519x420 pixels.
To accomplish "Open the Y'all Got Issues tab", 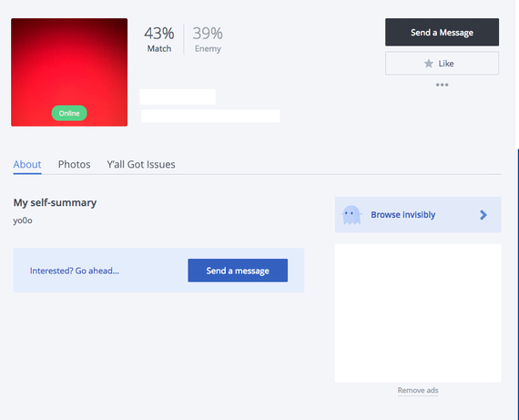I will point(141,164).
